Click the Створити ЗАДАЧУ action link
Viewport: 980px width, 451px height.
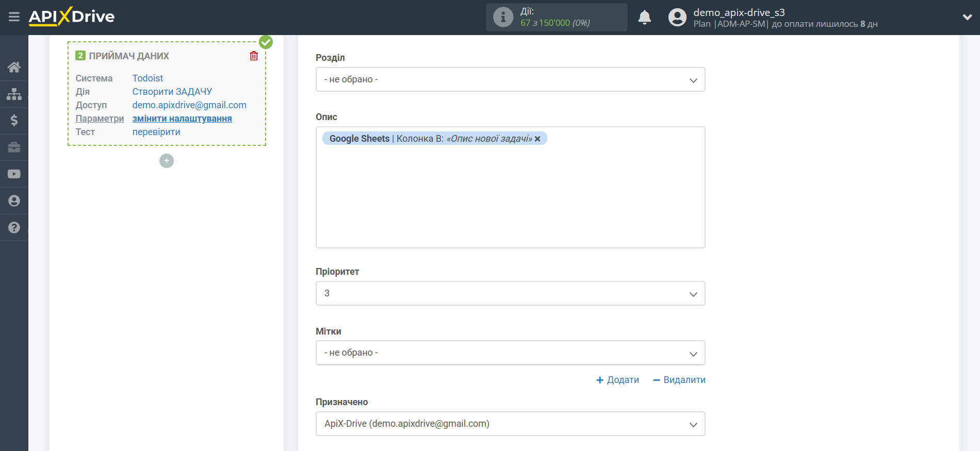(x=172, y=92)
